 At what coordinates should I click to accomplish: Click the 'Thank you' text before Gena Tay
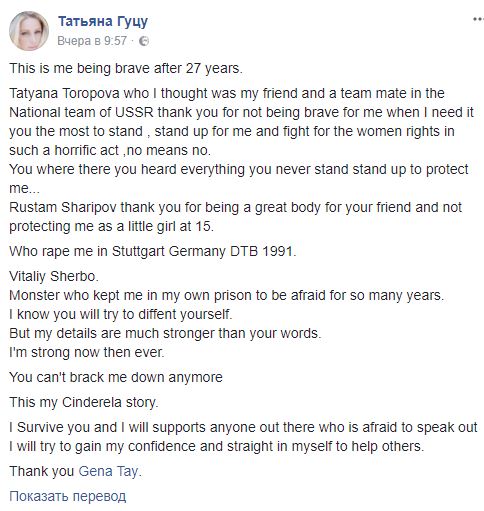41,471
